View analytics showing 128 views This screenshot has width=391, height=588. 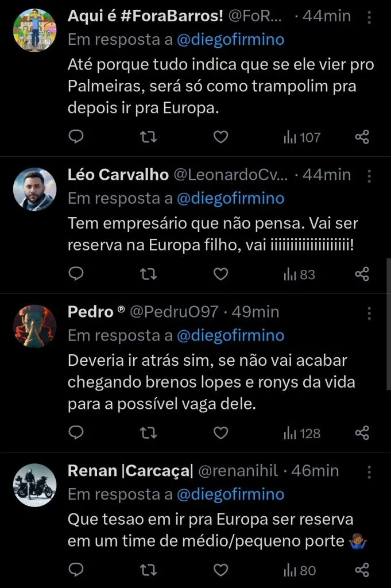302,433
